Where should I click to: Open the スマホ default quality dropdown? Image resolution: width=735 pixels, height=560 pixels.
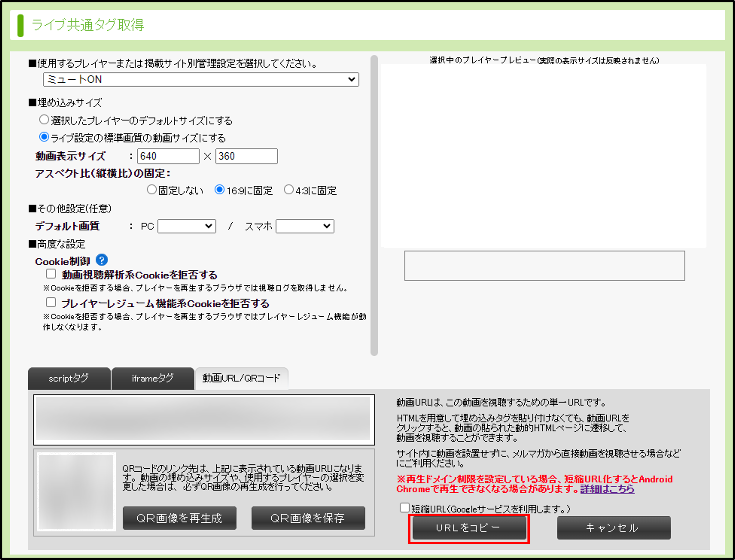point(305,226)
